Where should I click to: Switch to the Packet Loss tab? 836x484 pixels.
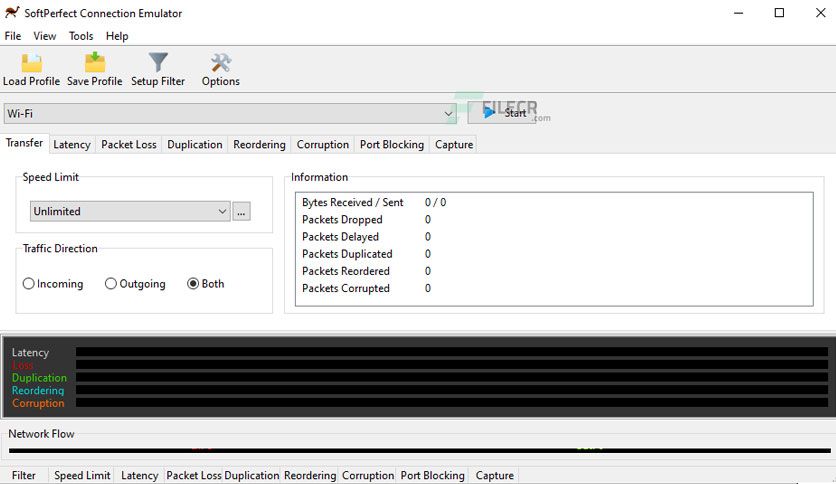[x=129, y=144]
